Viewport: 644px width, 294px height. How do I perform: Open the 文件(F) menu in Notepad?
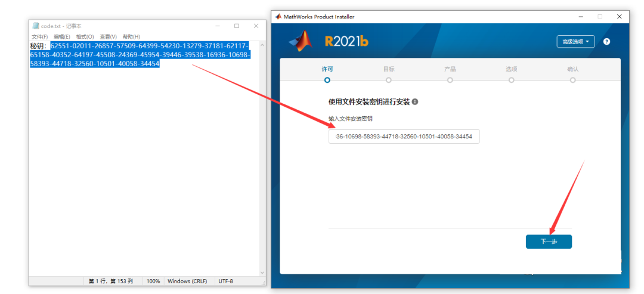pos(40,37)
